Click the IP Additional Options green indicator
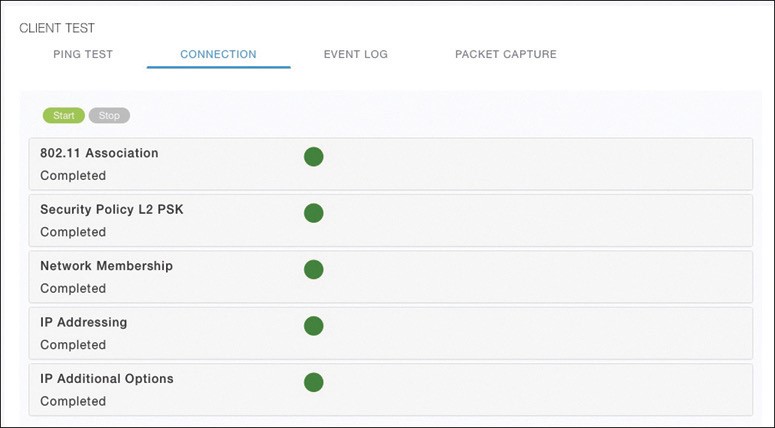Screen dimensions: 775x428 tap(313, 382)
